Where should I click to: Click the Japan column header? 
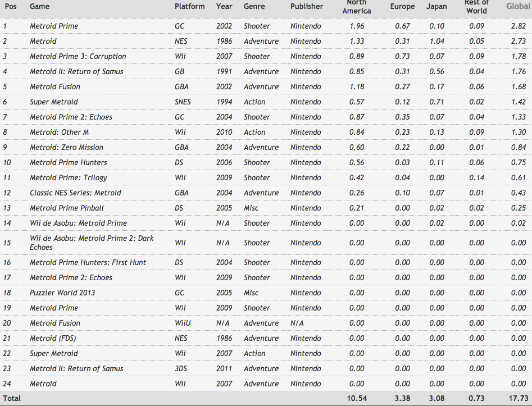(436, 6)
